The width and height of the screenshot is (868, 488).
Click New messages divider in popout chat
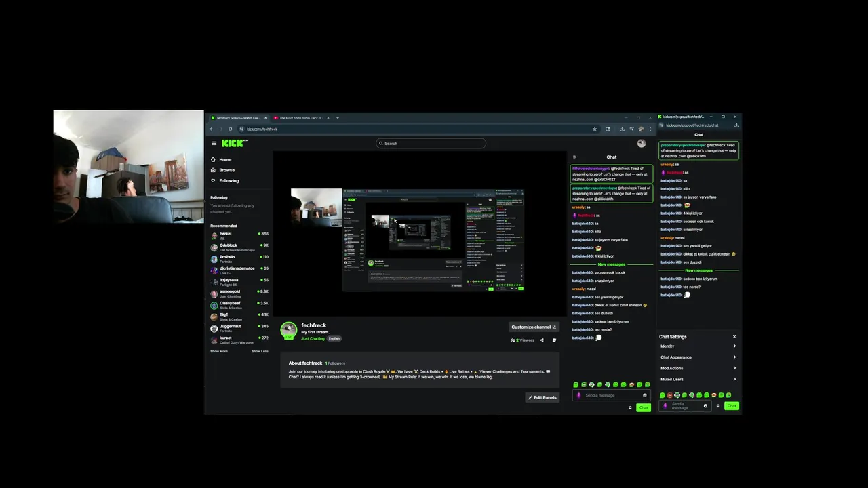[698, 270]
